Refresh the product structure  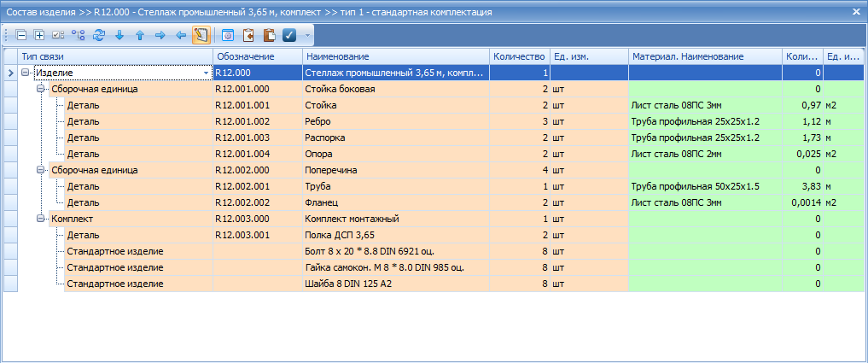(98, 36)
